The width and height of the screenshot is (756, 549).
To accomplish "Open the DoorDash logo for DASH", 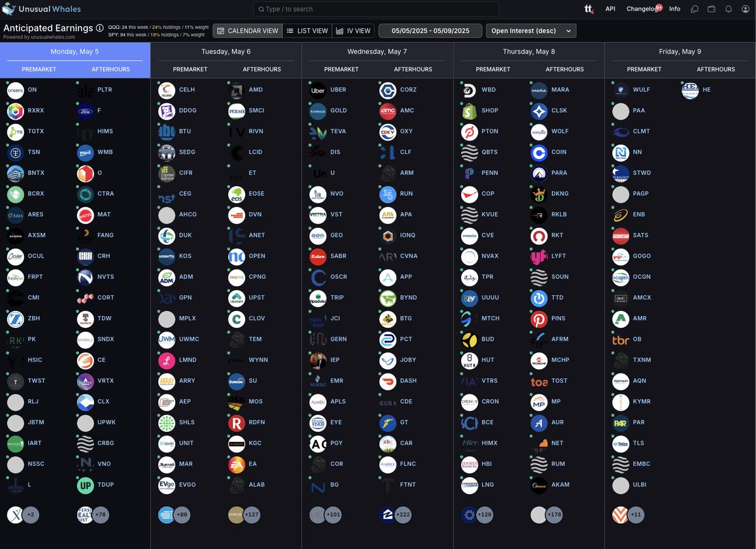I will [388, 382].
